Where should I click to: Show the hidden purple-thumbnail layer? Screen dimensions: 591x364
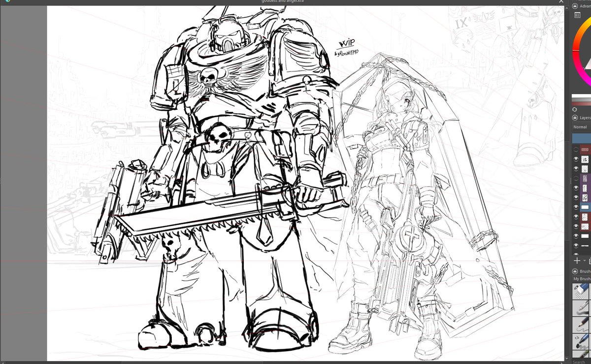point(575,178)
